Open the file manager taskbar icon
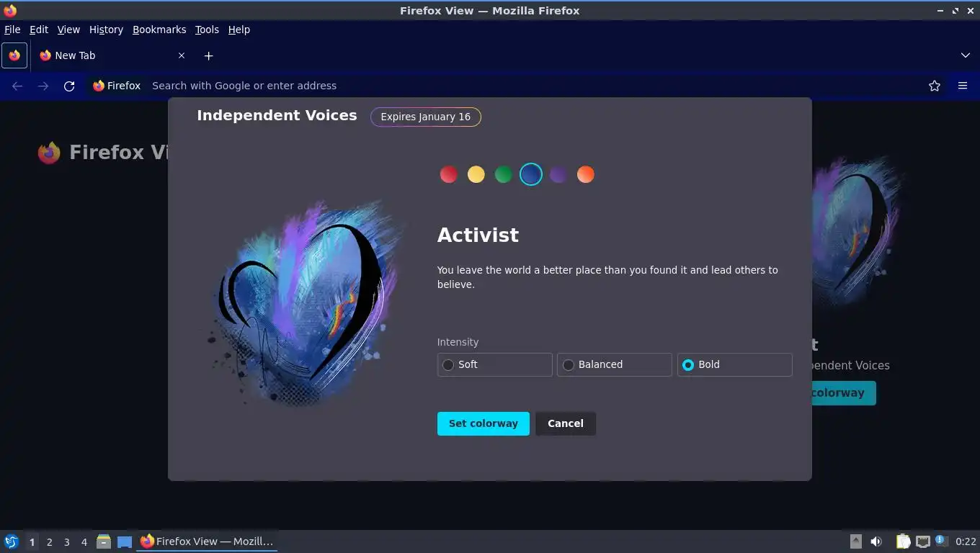The width and height of the screenshot is (980, 553). coord(104,541)
